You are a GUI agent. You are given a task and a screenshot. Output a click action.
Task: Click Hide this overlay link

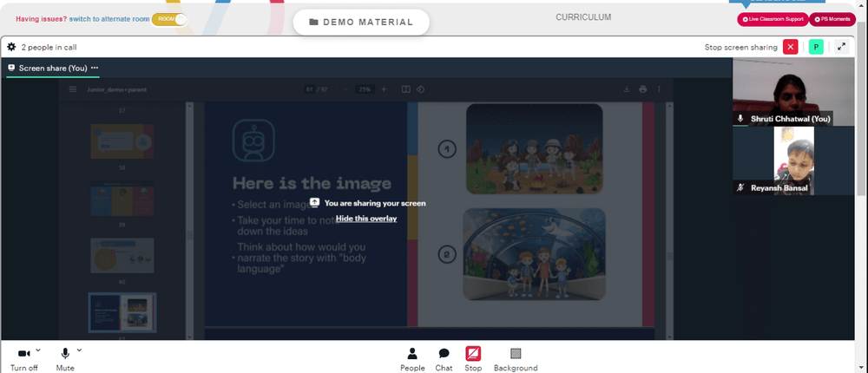click(x=366, y=219)
